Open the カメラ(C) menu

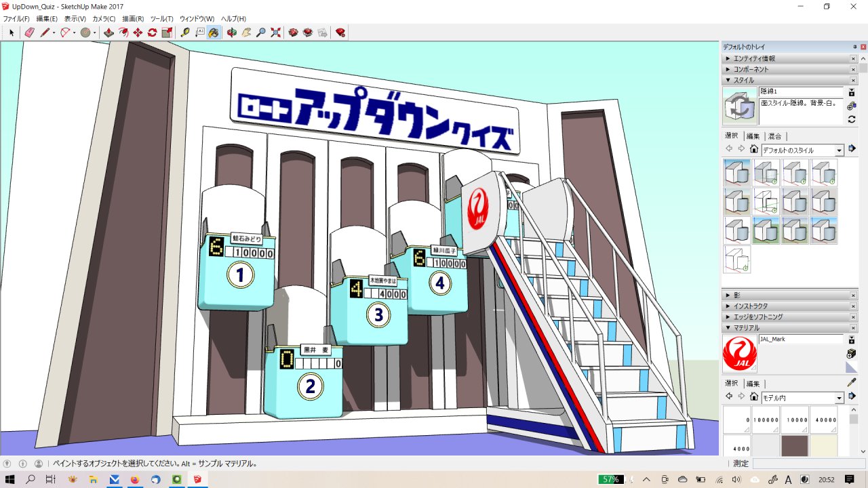coord(104,19)
